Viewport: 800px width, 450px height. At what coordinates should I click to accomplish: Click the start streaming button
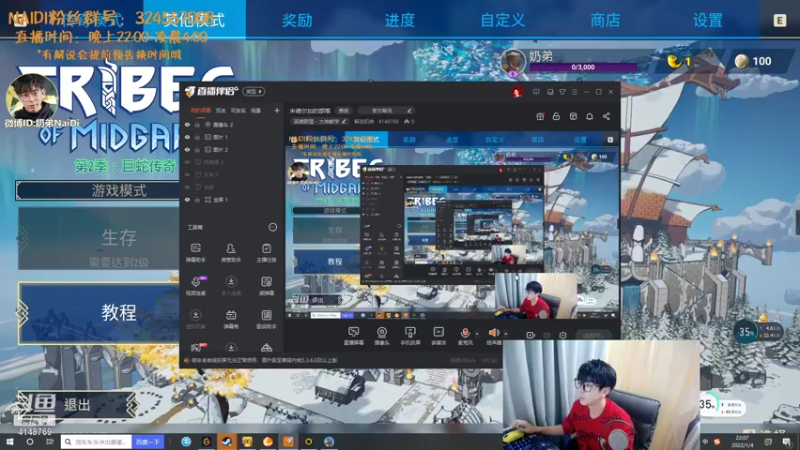point(592,335)
